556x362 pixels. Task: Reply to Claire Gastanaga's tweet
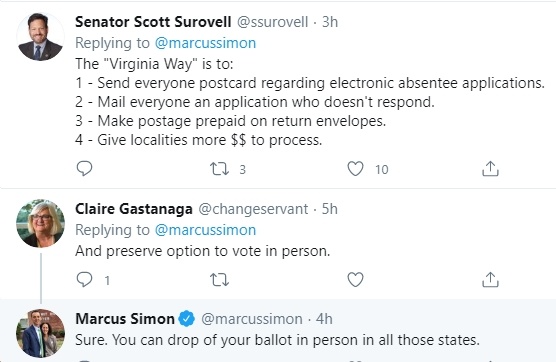tap(84, 279)
